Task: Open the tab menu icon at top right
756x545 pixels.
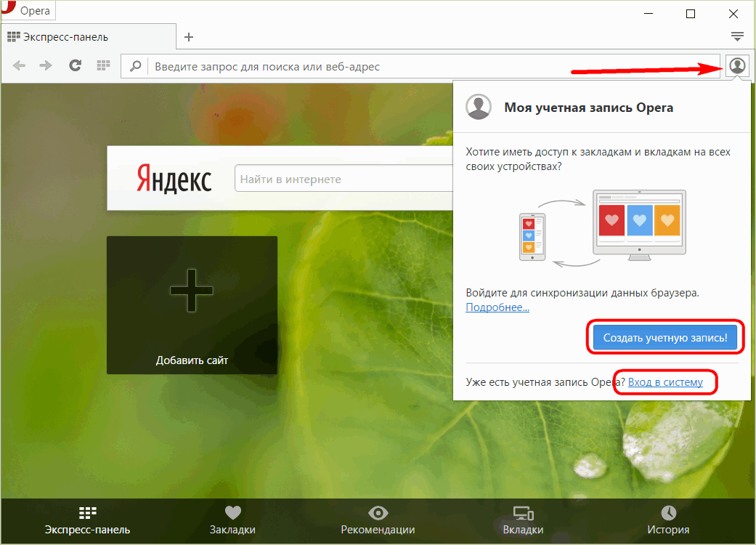Action: coord(736,36)
